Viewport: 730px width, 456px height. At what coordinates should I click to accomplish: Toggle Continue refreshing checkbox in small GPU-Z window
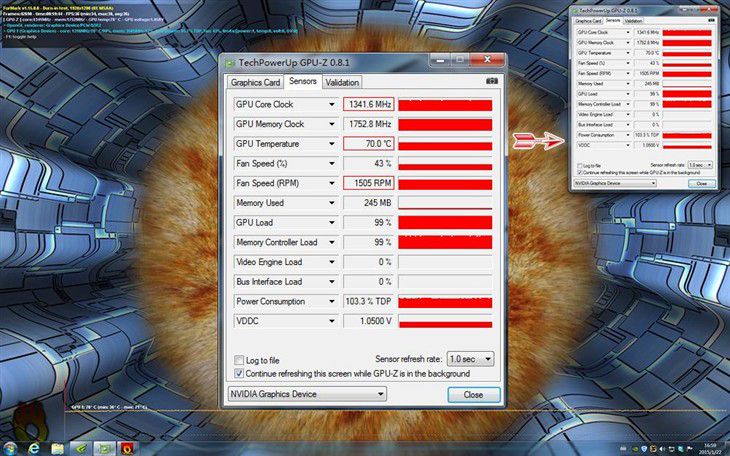click(580, 173)
